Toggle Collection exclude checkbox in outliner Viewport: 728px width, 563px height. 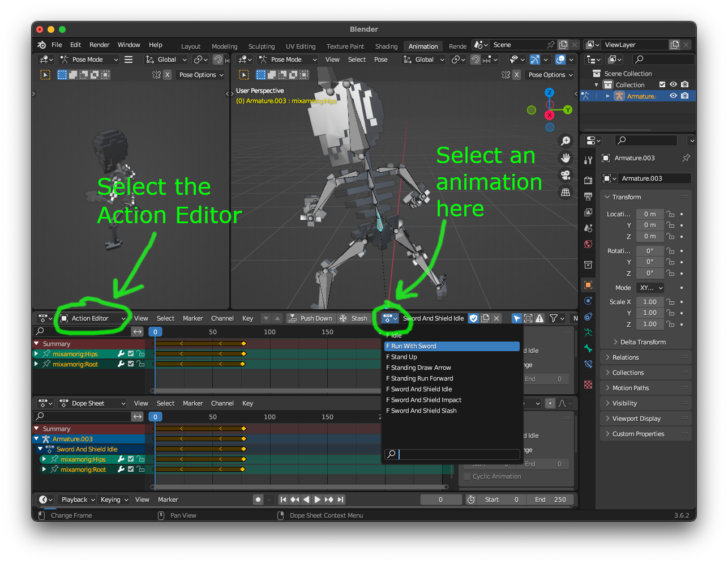pyautogui.click(x=662, y=85)
